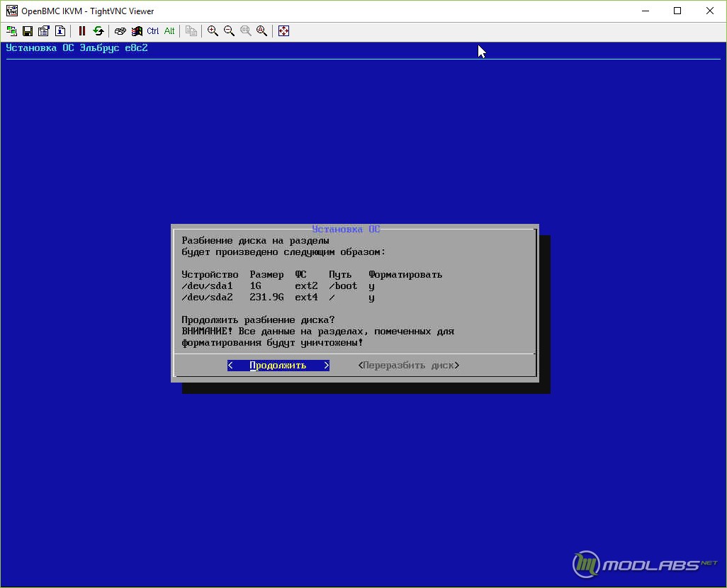This screenshot has width=727, height=588.
Task: Select the Zoom auto magnifier icon
Action: (x=262, y=31)
